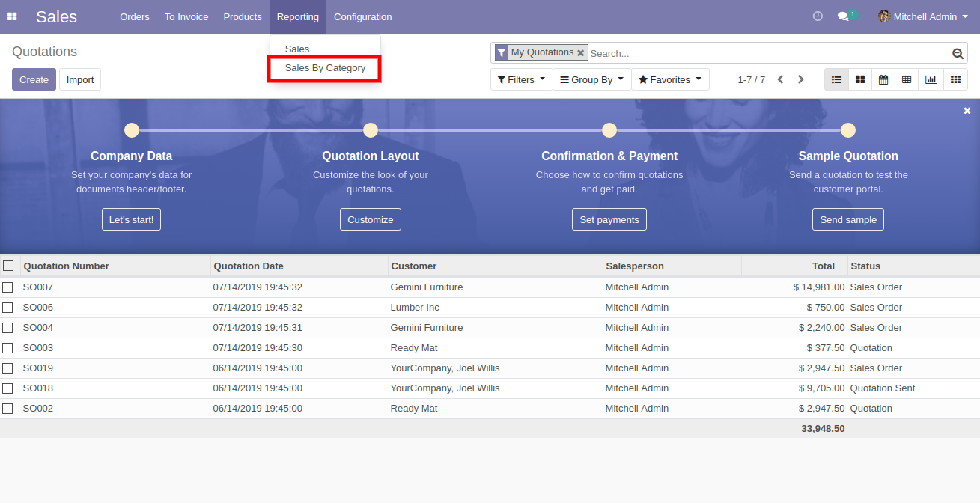Tick the checkbox for SO007
Image resolution: width=980 pixels, height=503 pixels.
8,287
